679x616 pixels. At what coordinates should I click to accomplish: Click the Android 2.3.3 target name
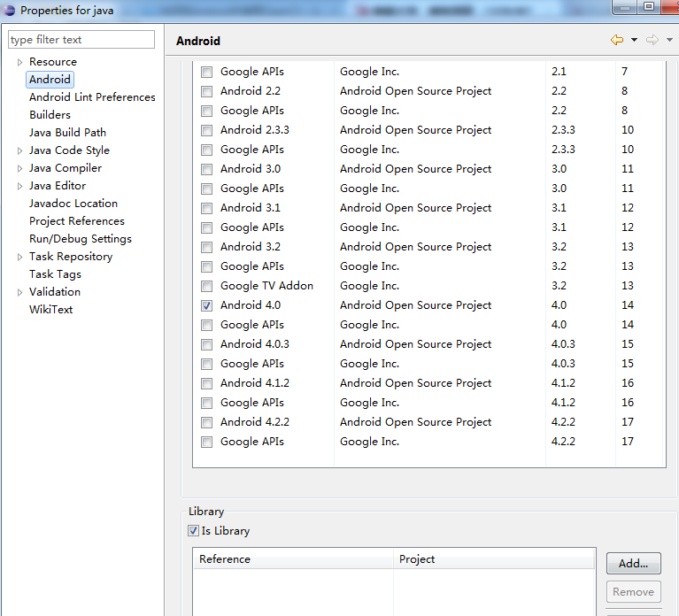click(x=255, y=130)
